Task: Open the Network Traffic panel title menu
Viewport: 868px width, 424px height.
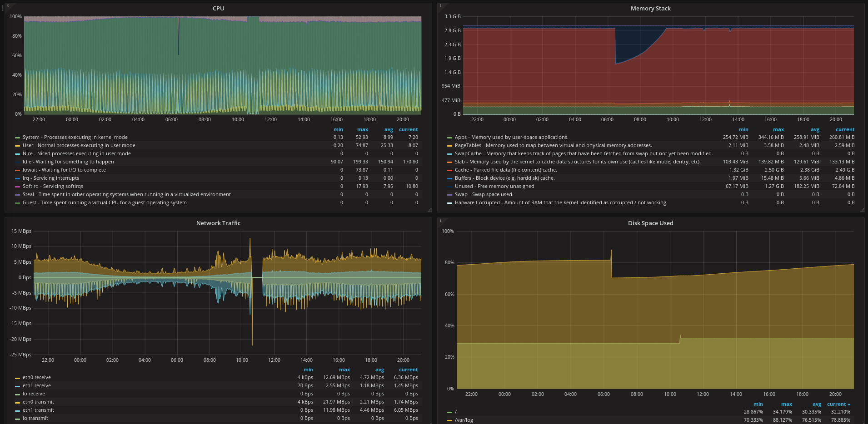Action: (218, 223)
